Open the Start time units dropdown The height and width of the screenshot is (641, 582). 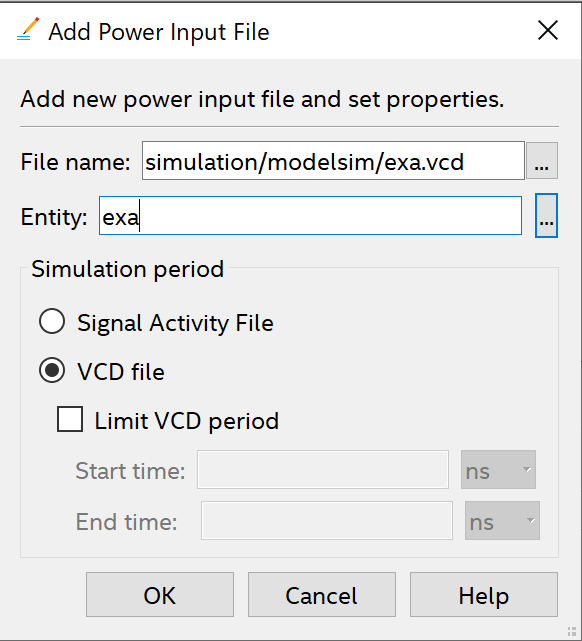[x=498, y=470]
